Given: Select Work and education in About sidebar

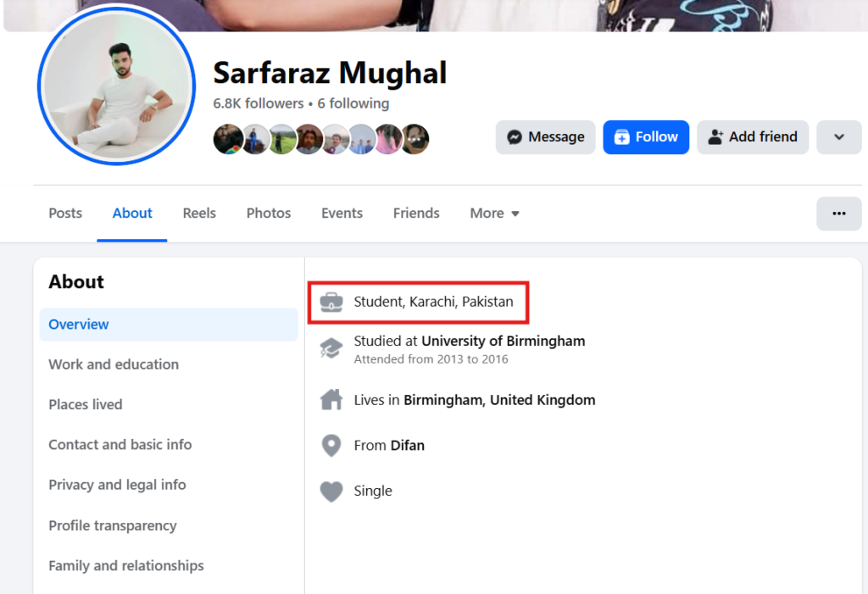Looking at the screenshot, I should tap(114, 364).
